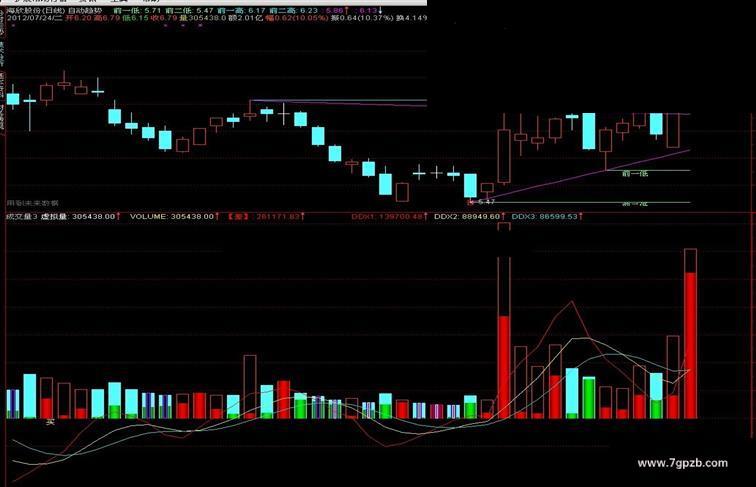Click the 5.47 low price marker

pyautogui.click(x=486, y=202)
